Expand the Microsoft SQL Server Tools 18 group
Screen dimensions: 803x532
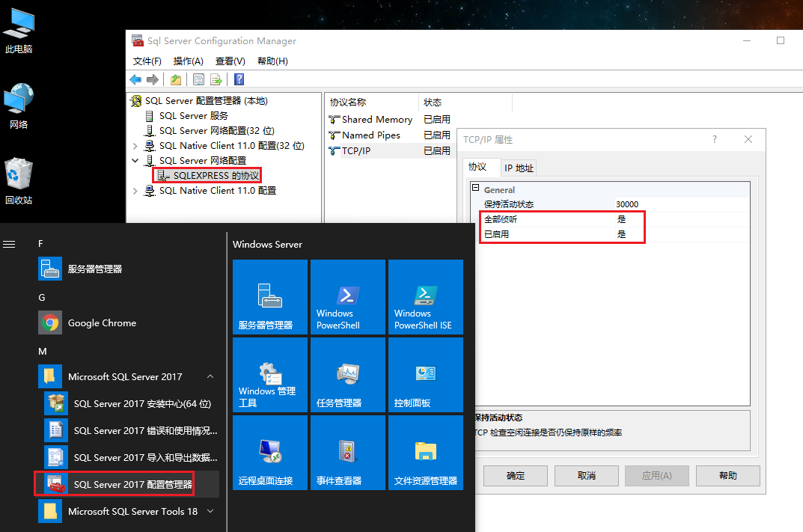(x=210, y=512)
